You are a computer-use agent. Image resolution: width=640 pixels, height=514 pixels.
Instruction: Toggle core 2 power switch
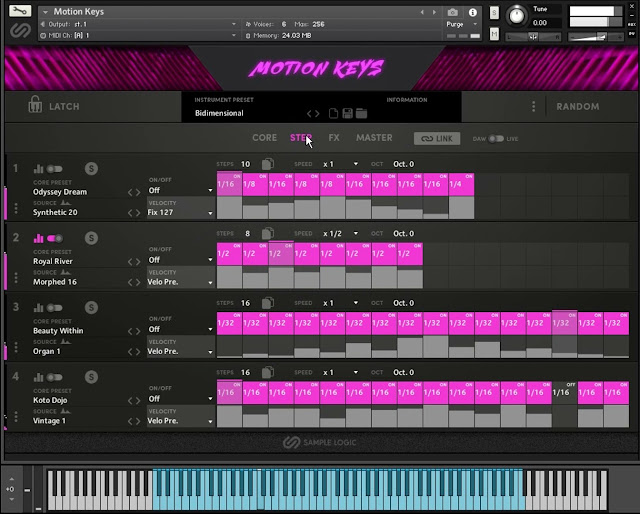(55, 238)
